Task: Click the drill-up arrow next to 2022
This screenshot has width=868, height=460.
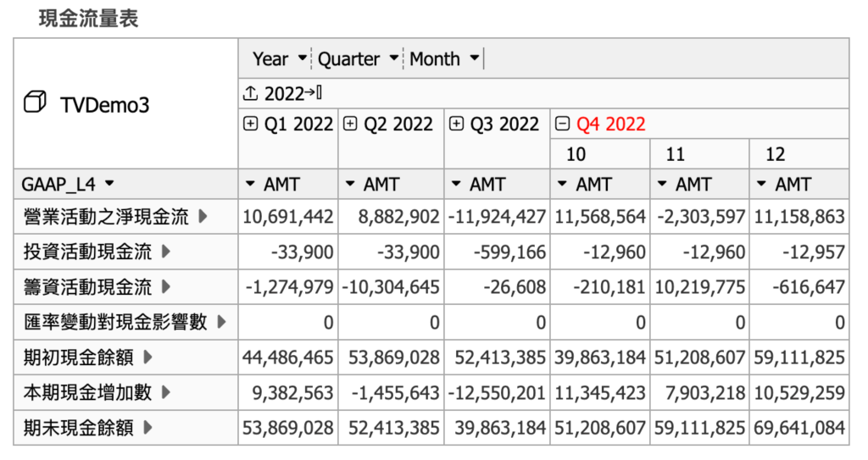Action: coord(250,92)
